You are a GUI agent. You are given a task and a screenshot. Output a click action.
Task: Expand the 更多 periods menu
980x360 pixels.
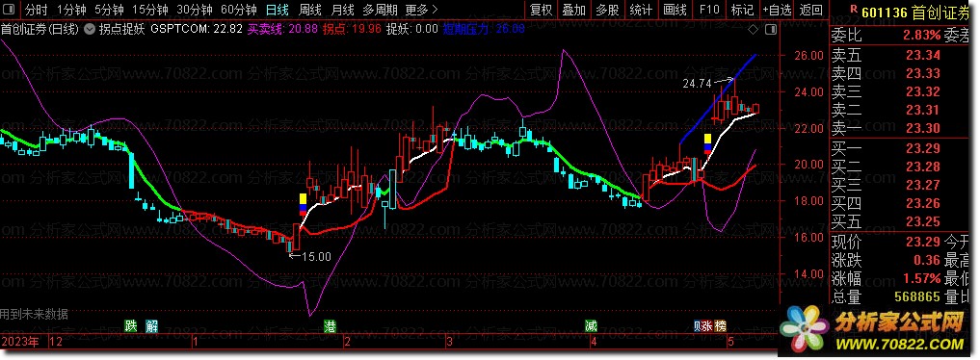click(421, 10)
